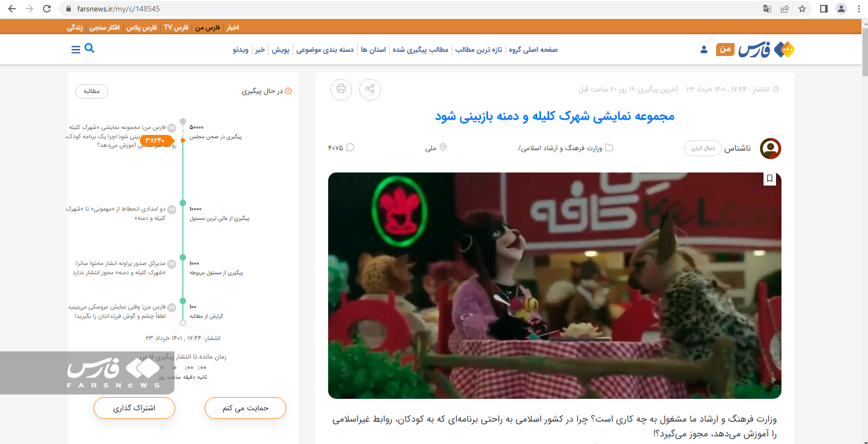This screenshot has width=868, height=444.
Task: Bookmark the article image
Action: click(769, 178)
